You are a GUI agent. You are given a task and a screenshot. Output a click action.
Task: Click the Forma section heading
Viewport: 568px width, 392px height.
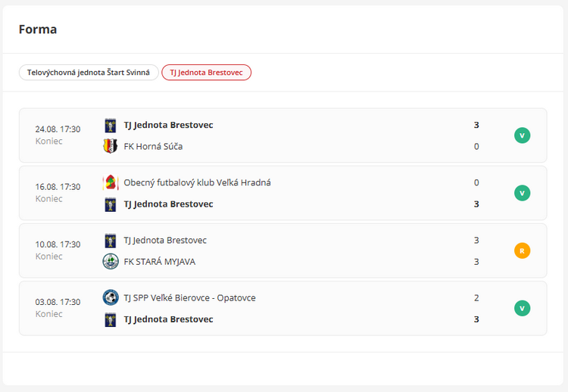[x=38, y=30]
